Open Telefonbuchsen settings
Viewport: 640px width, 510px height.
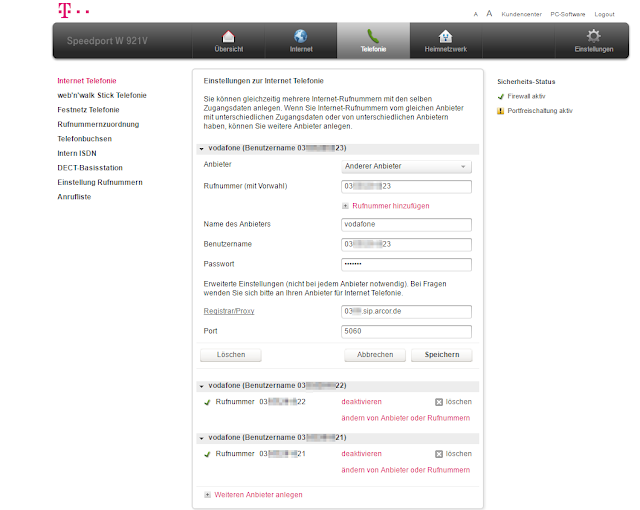84,139
